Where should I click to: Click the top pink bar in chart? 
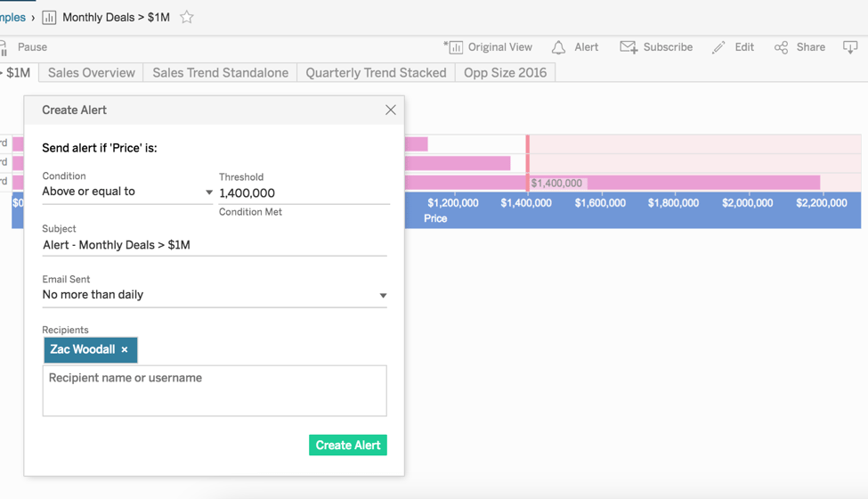pyautogui.click(x=417, y=144)
